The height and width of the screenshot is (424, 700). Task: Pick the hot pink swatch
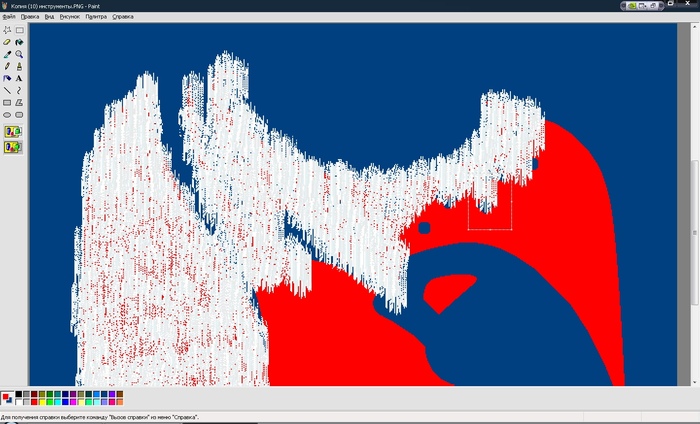pyautogui.click(x=112, y=402)
